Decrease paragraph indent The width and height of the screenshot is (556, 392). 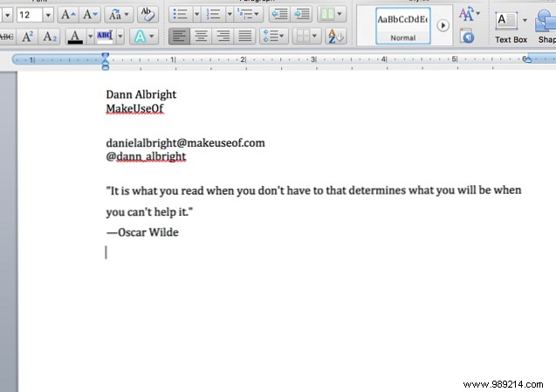tap(279, 15)
